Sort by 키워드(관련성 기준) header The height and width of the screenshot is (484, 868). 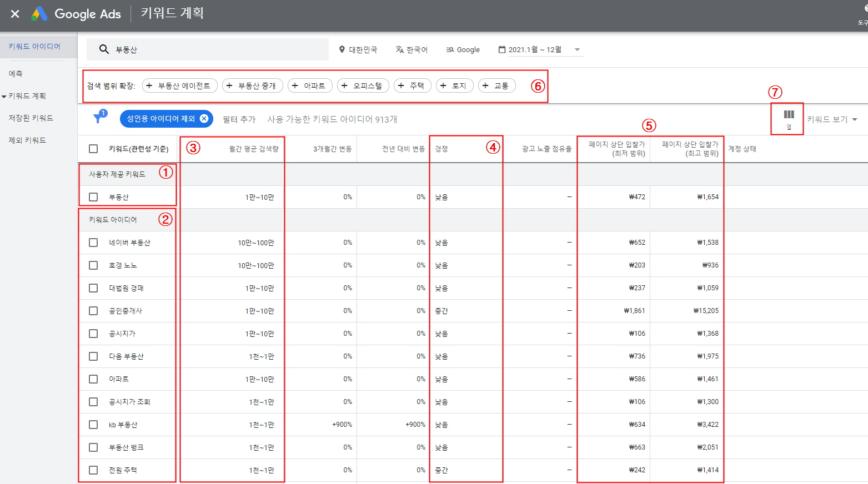pyautogui.click(x=139, y=149)
